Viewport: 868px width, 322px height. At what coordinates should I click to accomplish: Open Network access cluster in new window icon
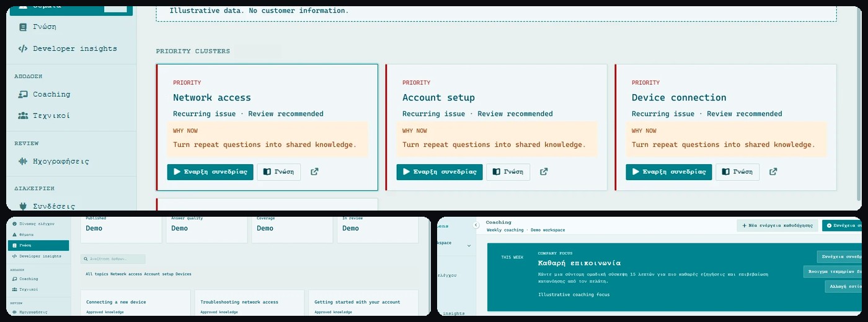[314, 172]
